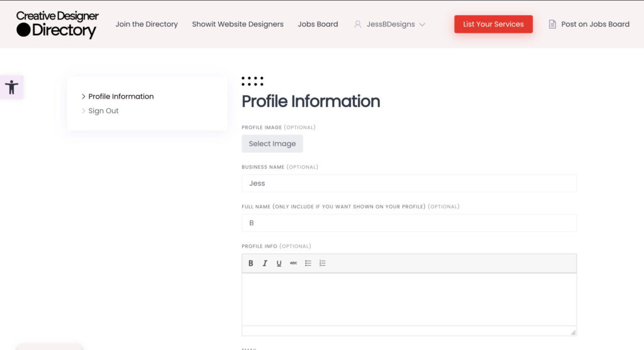Click Sign Out in the sidebar
Screen dimensions: 644x350
(x=103, y=111)
